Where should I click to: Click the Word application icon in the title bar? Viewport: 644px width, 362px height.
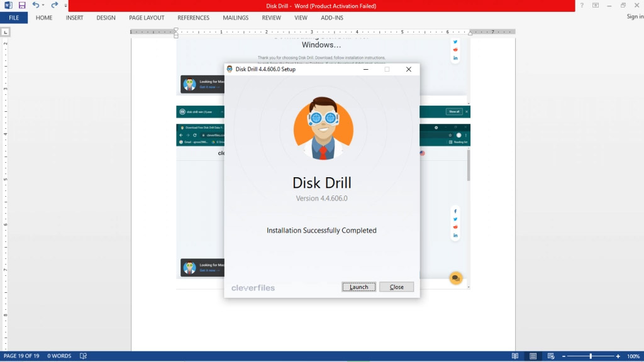tap(8, 5)
